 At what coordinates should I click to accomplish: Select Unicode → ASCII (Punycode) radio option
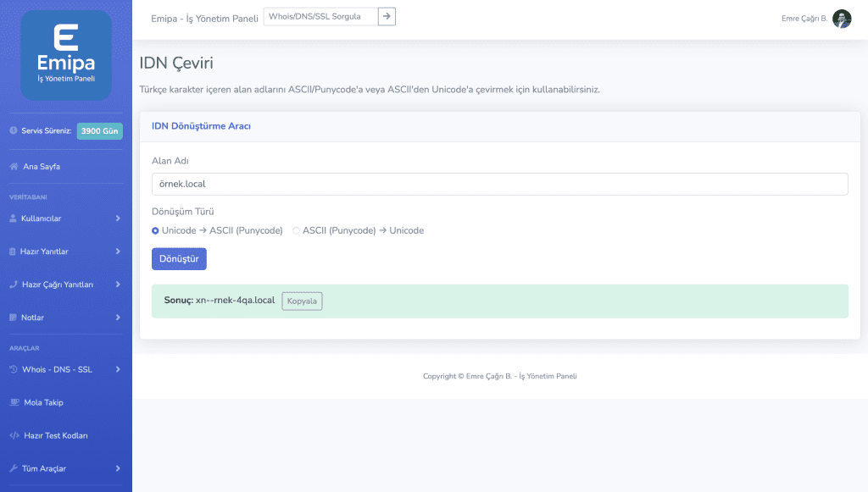pyautogui.click(x=155, y=230)
